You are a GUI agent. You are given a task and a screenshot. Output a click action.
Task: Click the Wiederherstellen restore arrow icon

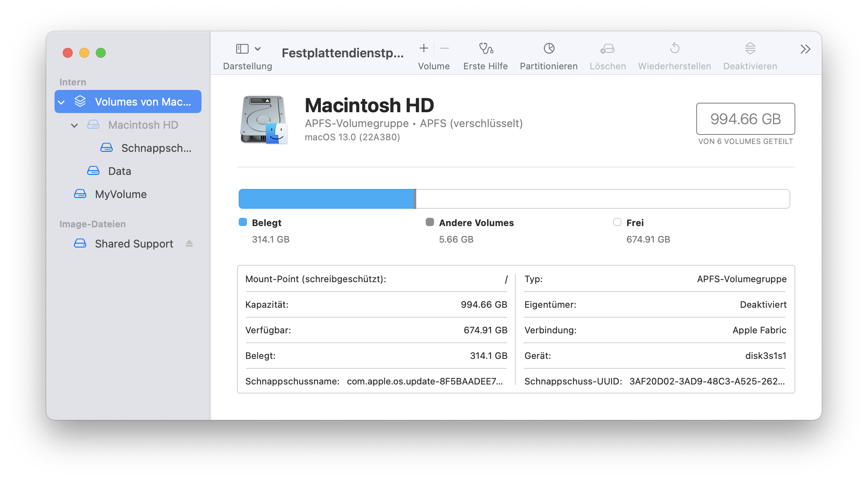674,49
